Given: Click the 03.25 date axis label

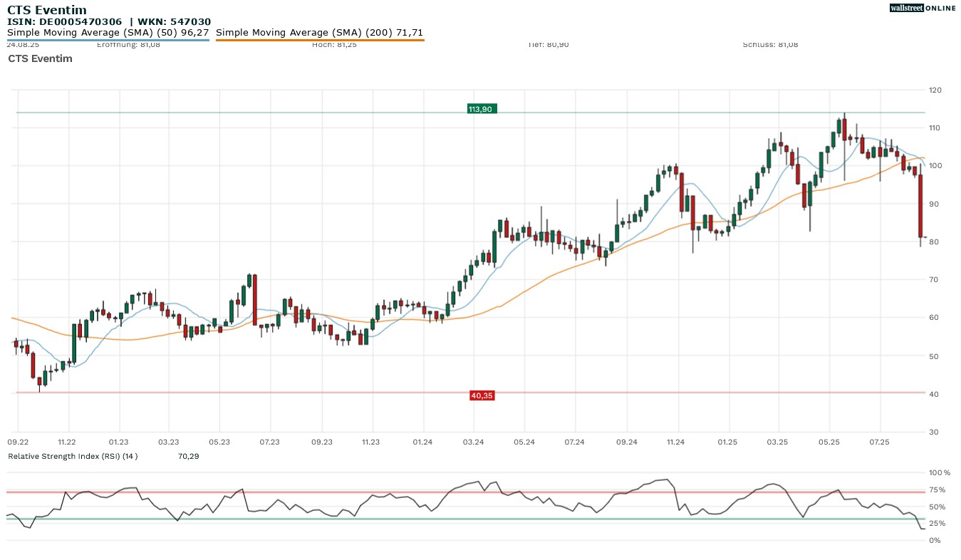Looking at the screenshot, I should tap(778, 442).
